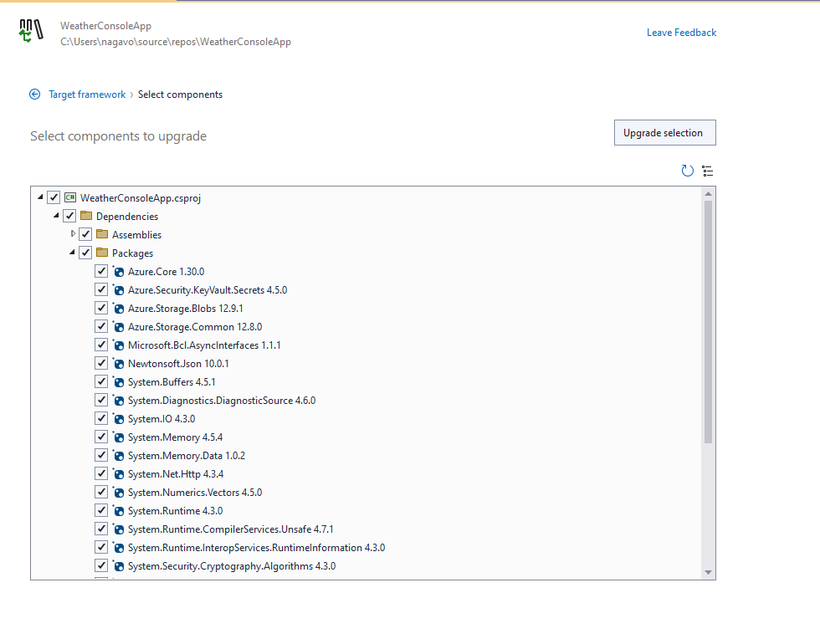Click the package icon for System.Numerics.Vectors
820x644 pixels.
118,493
